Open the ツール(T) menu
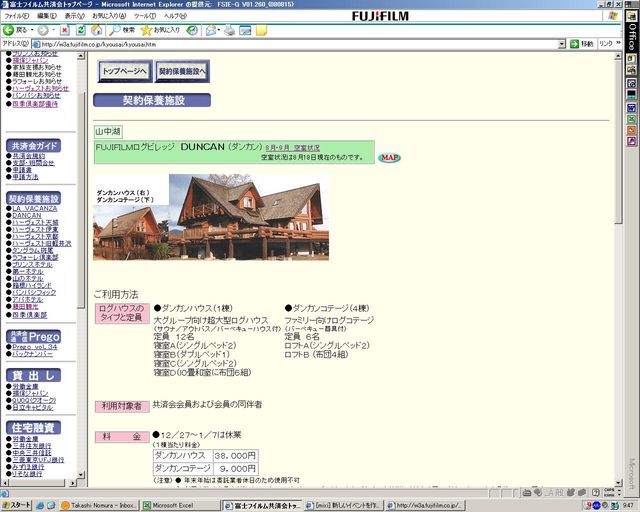Viewport: 640px width, 512px height. click(x=145, y=16)
